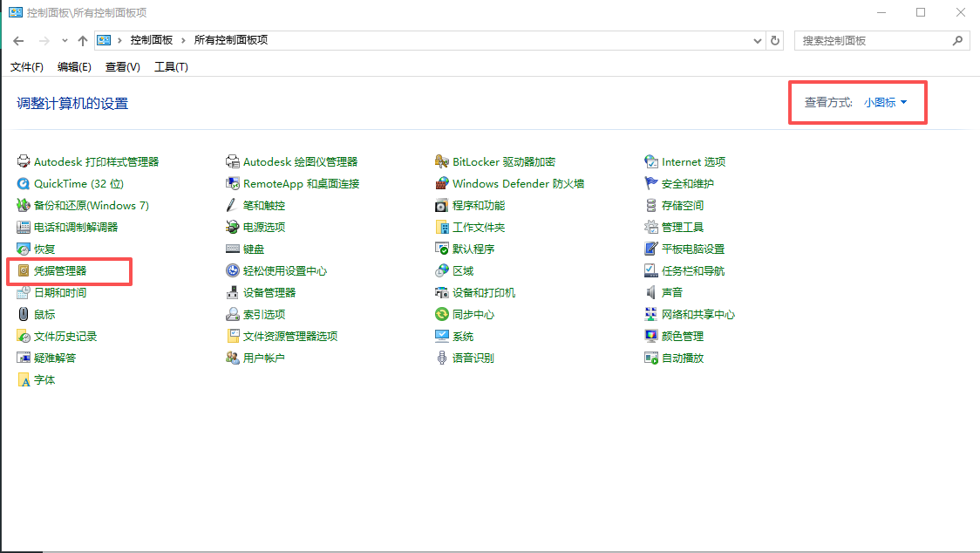Open 用户帐户 link
The image size is (980, 553).
click(264, 358)
